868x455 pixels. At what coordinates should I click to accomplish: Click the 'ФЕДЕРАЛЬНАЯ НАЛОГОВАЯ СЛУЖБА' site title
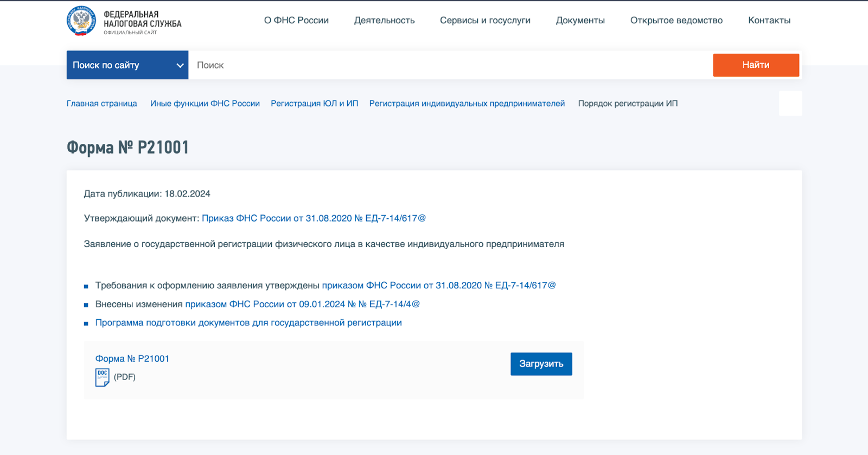(x=143, y=20)
